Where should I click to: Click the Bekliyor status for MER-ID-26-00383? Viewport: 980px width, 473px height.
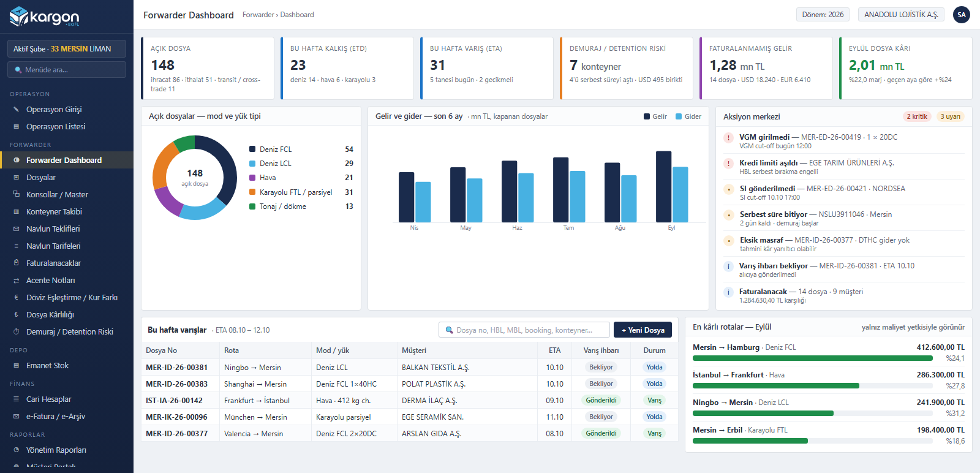tap(601, 384)
